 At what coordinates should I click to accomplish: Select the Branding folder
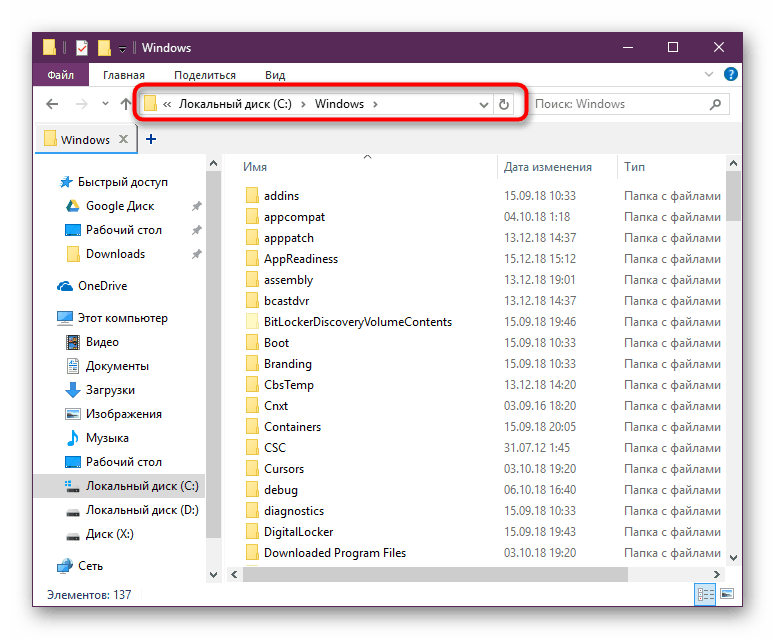click(288, 364)
